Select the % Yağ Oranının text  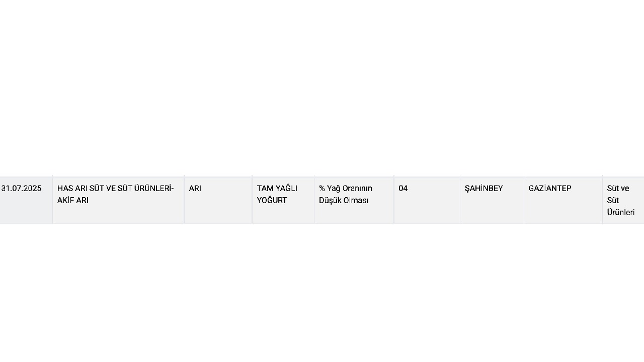pos(346,188)
